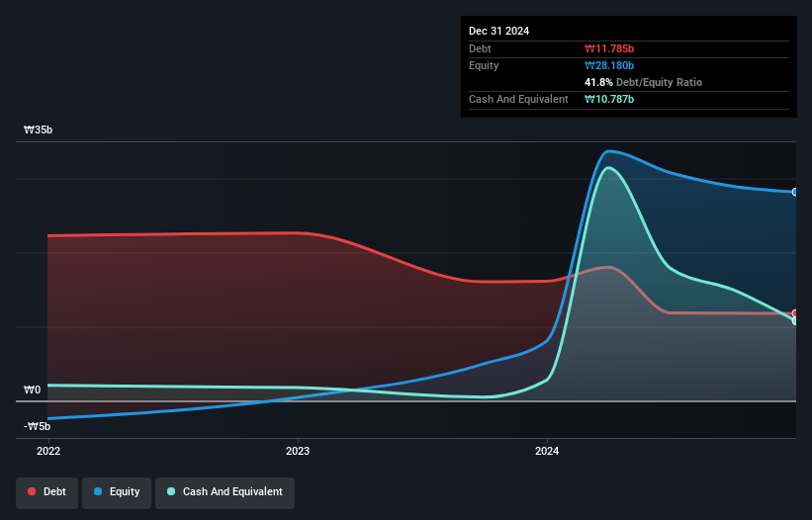This screenshot has width=812, height=520.
Task: Toggle the Equity series legend button
Action: pyautogui.click(x=117, y=492)
